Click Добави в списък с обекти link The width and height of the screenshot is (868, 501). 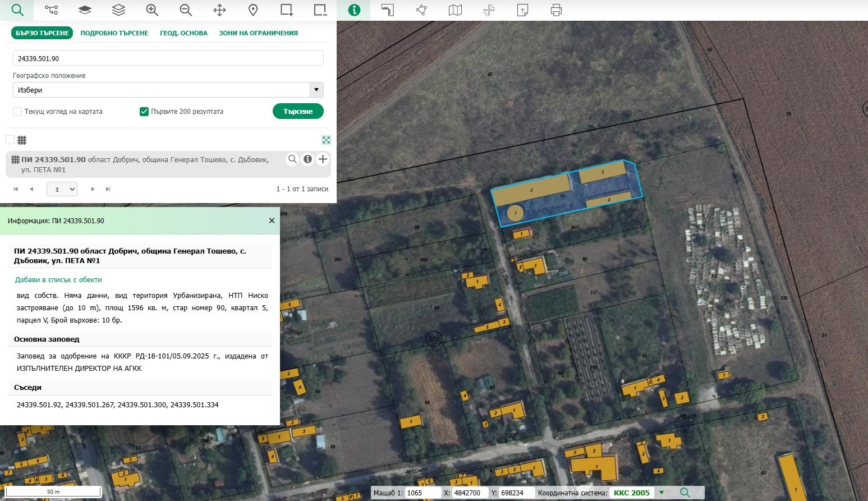[58, 279]
